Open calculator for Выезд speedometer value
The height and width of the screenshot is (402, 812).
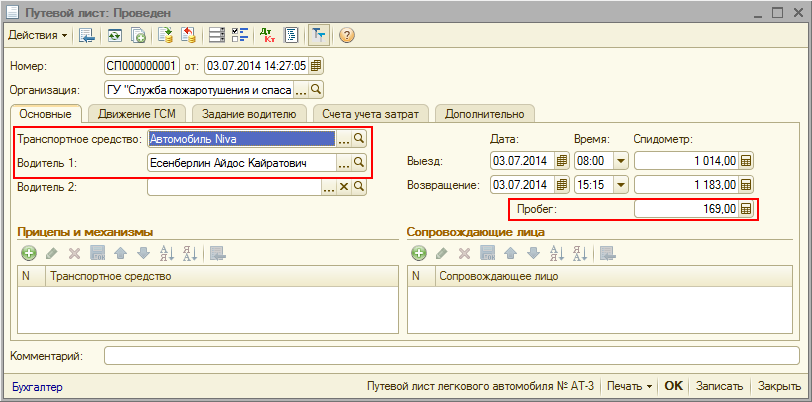[x=745, y=161]
